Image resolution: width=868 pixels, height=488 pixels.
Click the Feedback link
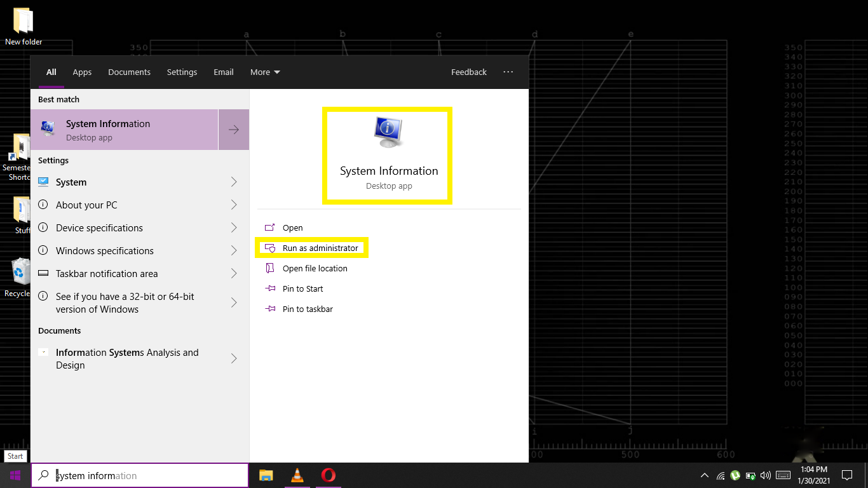469,72
